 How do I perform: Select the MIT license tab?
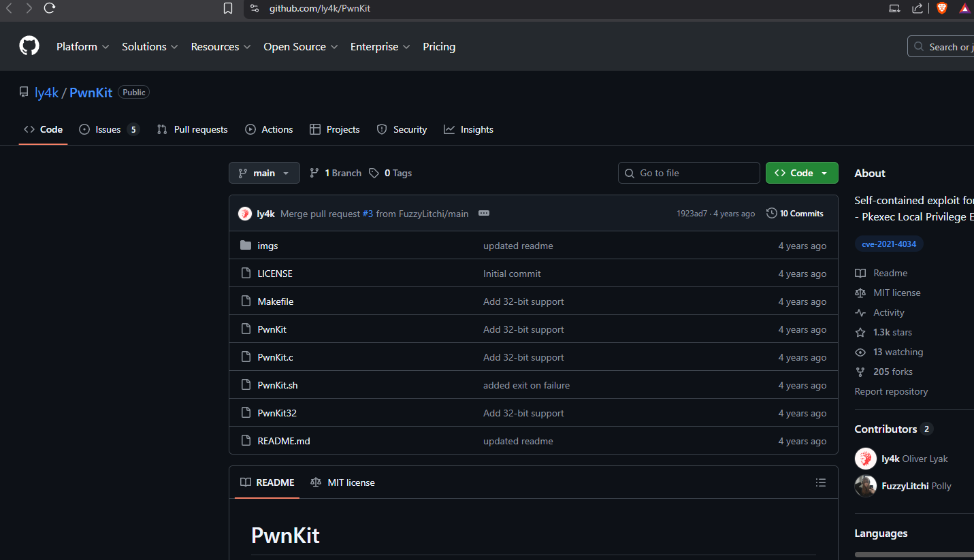click(x=342, y=482)
